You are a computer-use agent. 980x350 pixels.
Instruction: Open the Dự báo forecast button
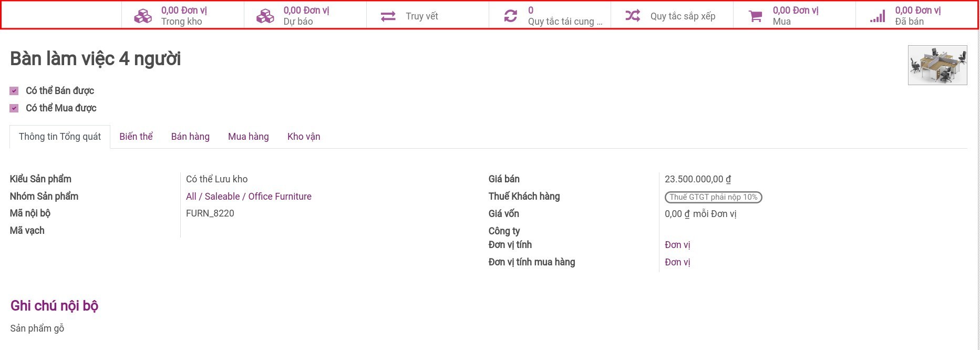pos(305,16)
